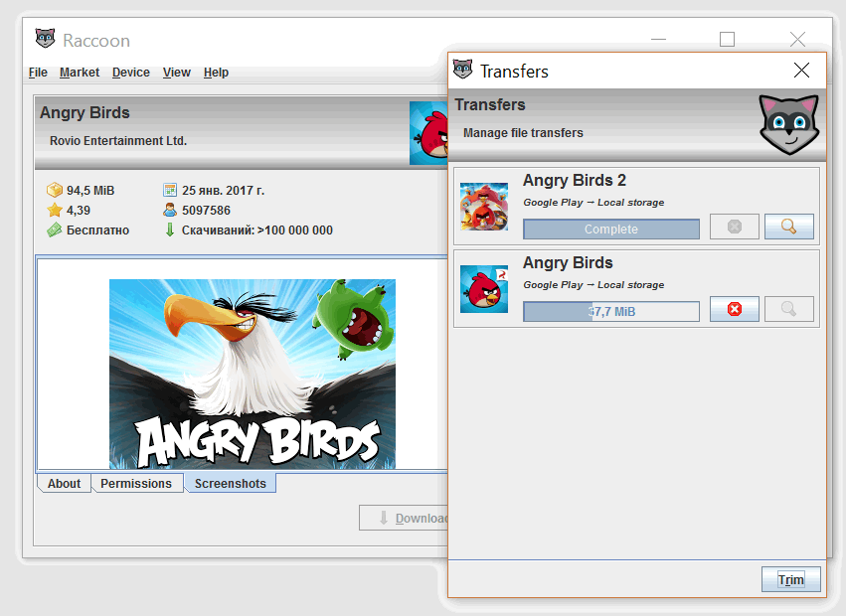Click the Angry Birds transfer thumbnail
The height and width of the screenshot is (616, 846).
(484, 289)
